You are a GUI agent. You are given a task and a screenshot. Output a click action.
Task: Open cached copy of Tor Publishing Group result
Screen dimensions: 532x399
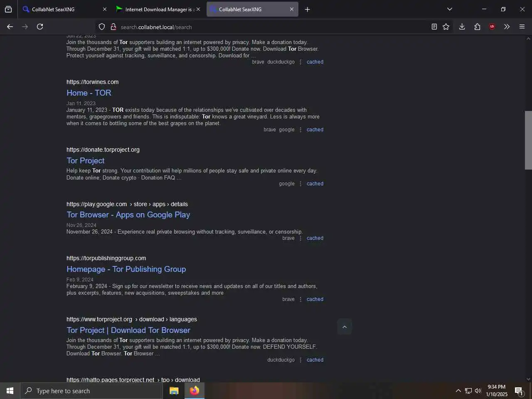tap(315, 299)
